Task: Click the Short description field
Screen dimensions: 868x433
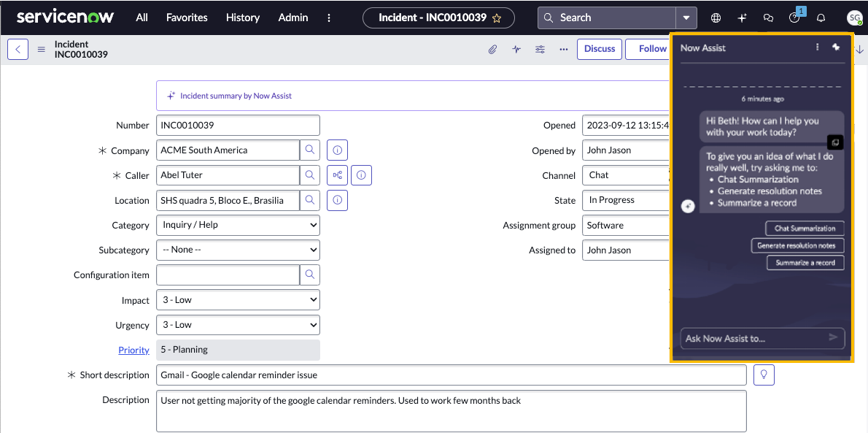Action: [x=452, y=375]
